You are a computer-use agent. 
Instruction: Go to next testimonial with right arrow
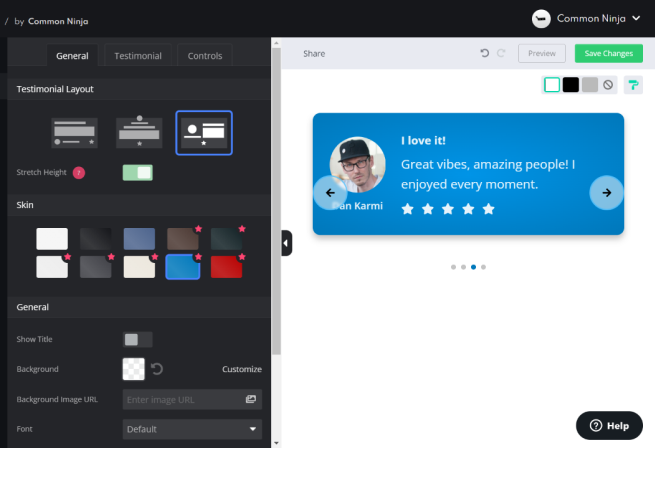coord(606,193)
